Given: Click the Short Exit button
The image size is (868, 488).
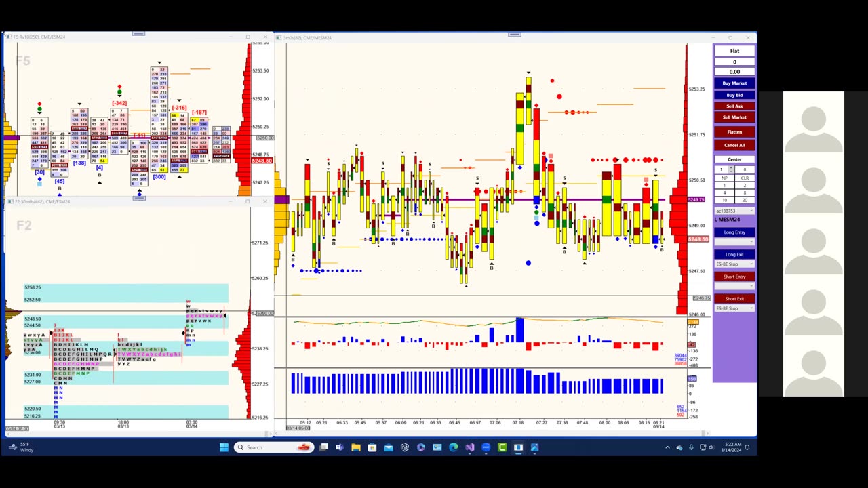Looking at the screenshot, I should [x=734, y=299].
